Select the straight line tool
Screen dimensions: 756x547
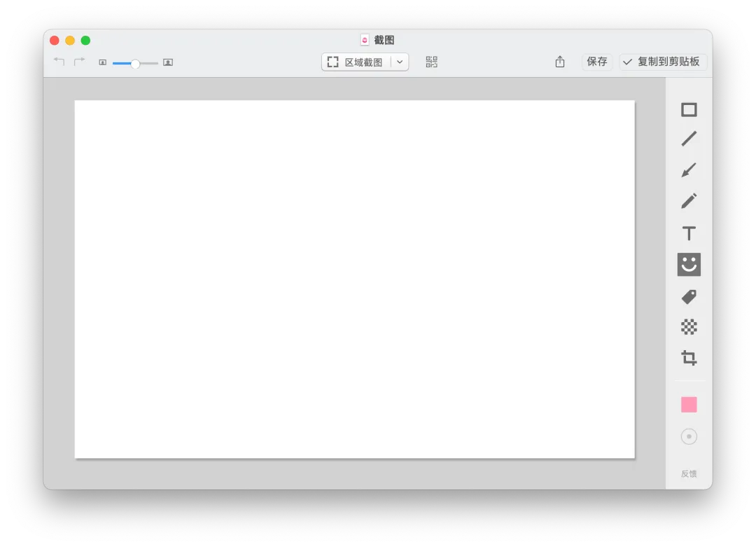coord(689,139)
